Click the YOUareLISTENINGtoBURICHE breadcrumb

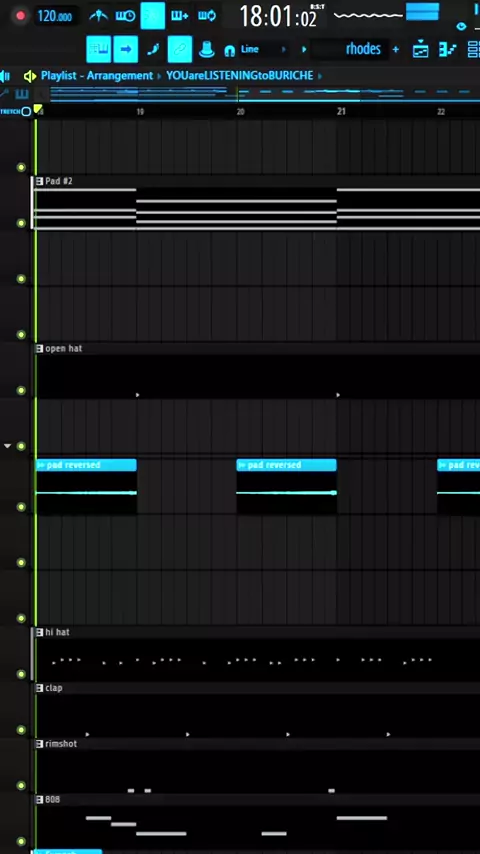coord(240,76)
